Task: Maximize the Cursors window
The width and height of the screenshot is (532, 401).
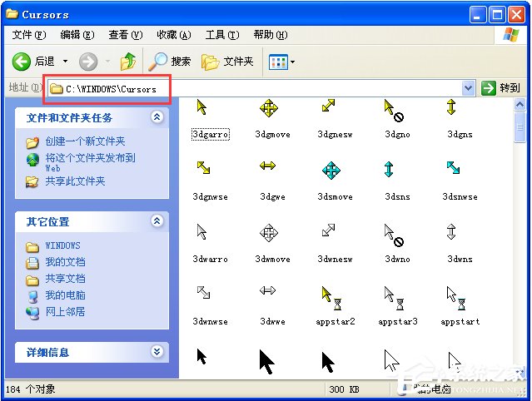Action: tap(497, 15)
